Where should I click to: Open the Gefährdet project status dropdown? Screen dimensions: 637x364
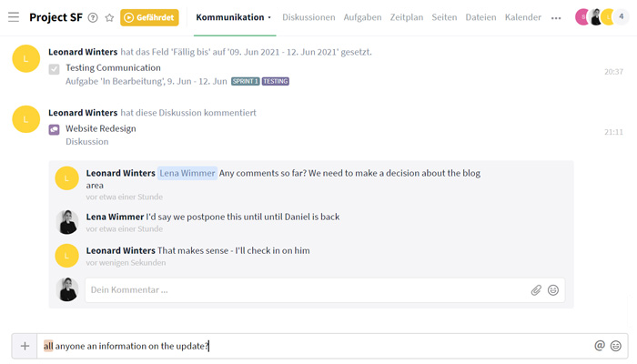coord(149,17)
